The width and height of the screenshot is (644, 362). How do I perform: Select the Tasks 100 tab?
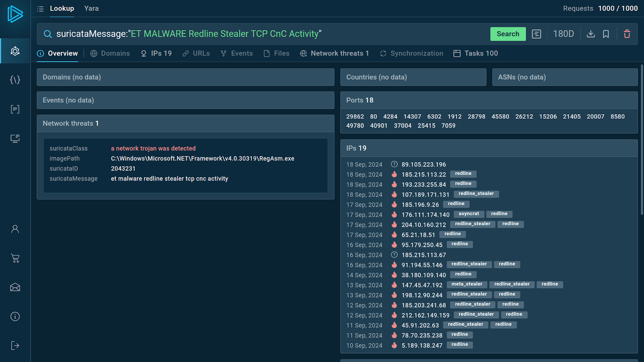[476, 53]
